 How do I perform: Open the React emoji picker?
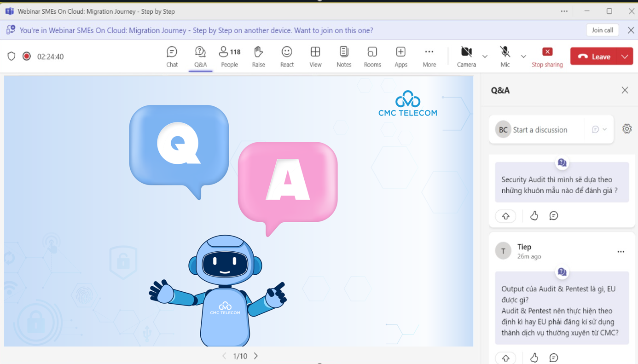(x=287, y=57)
